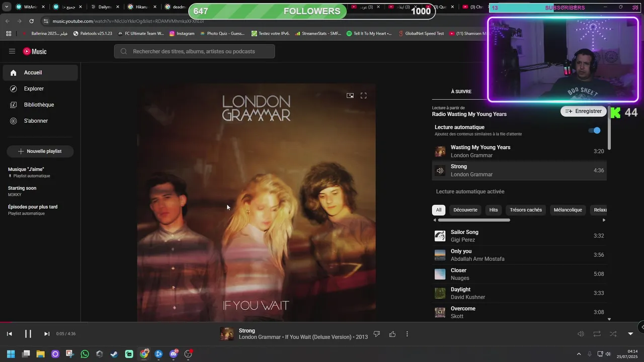
Task: Click the player bar album thumbnail
Action: (227, 334)
